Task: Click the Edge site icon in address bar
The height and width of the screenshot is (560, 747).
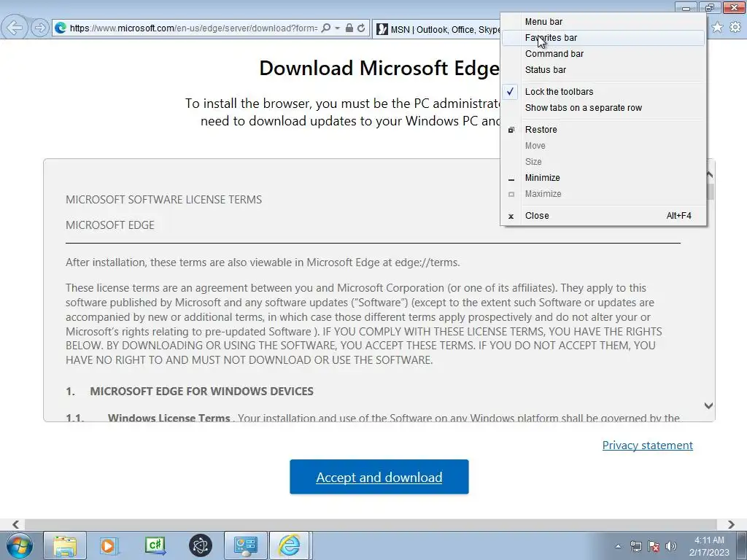Action: point(61,28)
